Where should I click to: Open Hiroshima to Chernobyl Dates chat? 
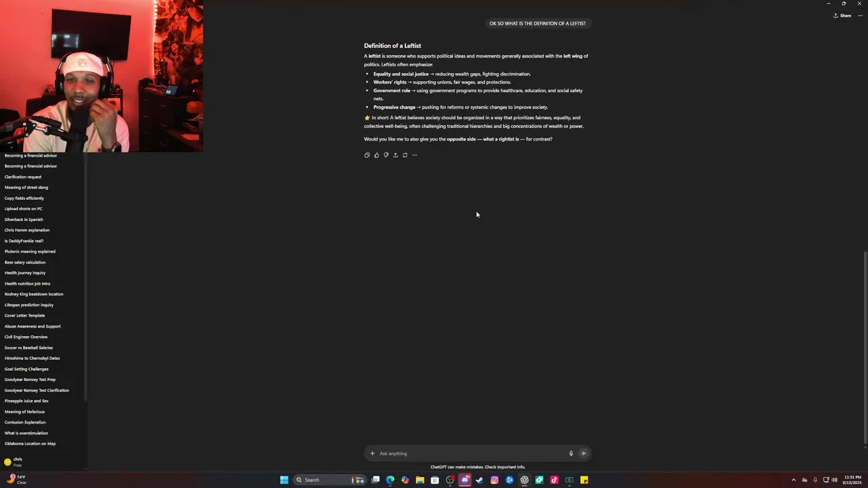[x=33, y=358]
